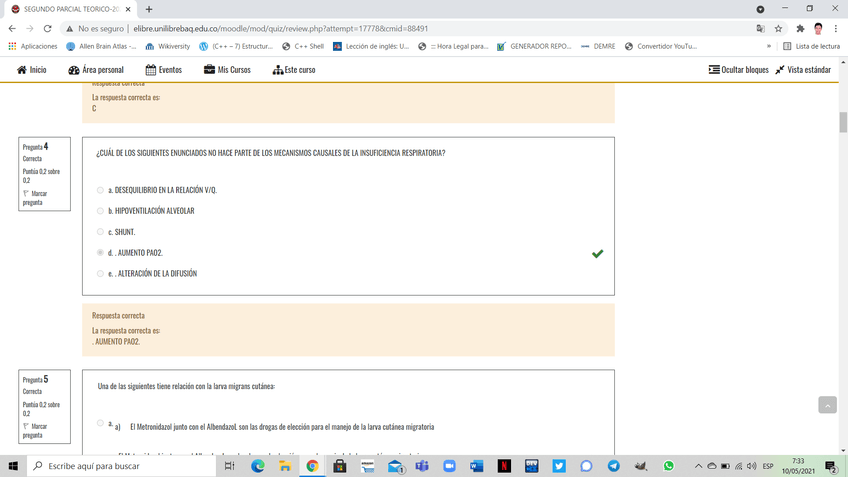Open the translate page icon
The image size is (848, 477).
coord(760,29)
